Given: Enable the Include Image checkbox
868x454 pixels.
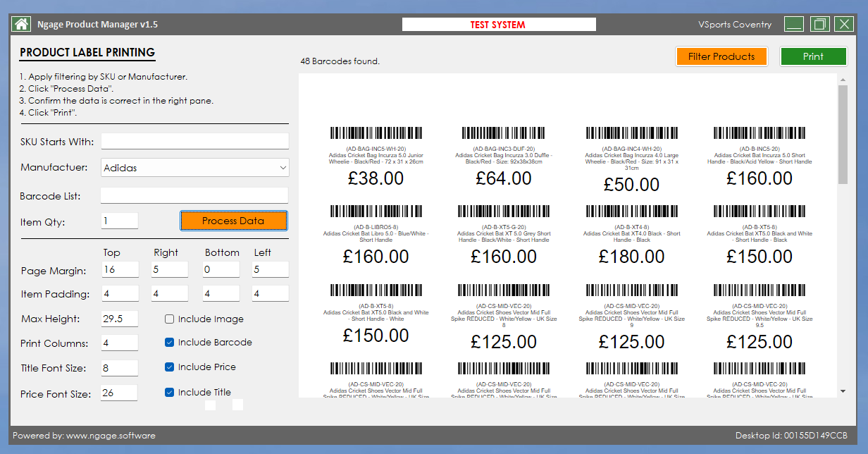Looking at the screenshot, I should 169,319.
